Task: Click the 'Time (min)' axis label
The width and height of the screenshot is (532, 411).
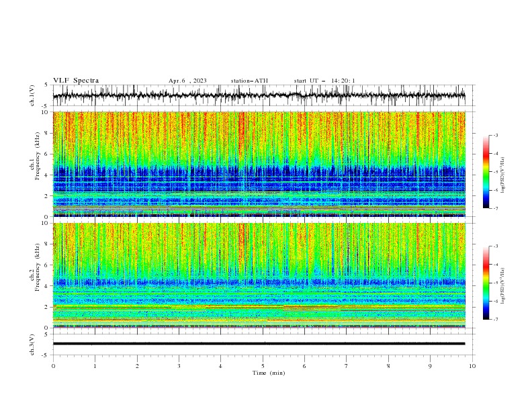Action: pyautogui.click(x=269, y=373)
